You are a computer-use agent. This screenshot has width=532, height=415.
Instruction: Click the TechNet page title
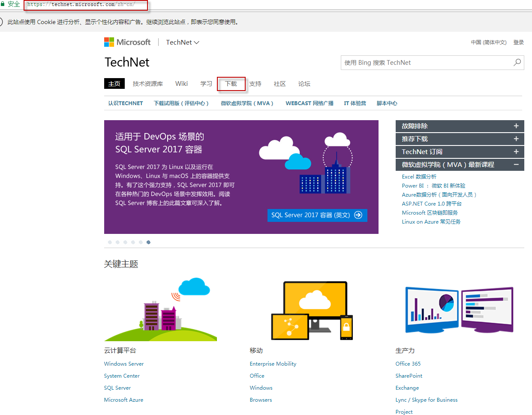pos(127,62)
